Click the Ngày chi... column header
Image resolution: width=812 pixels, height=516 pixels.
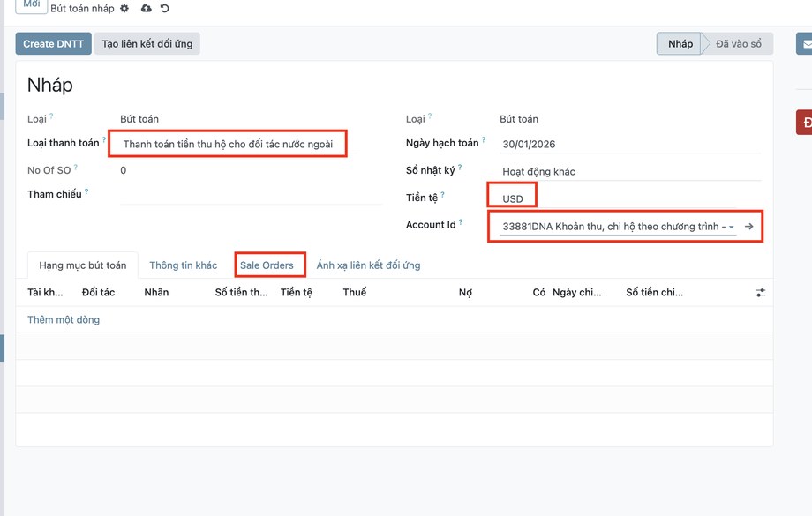tap(577, 293)
